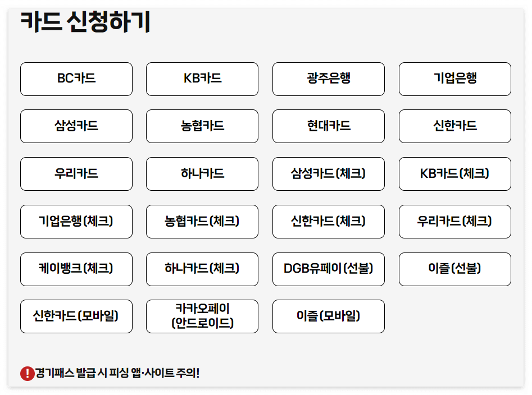Choose 우리카드
Image resolution: width=532 pixels, height=395 pixels.
[x=76, y=174]
